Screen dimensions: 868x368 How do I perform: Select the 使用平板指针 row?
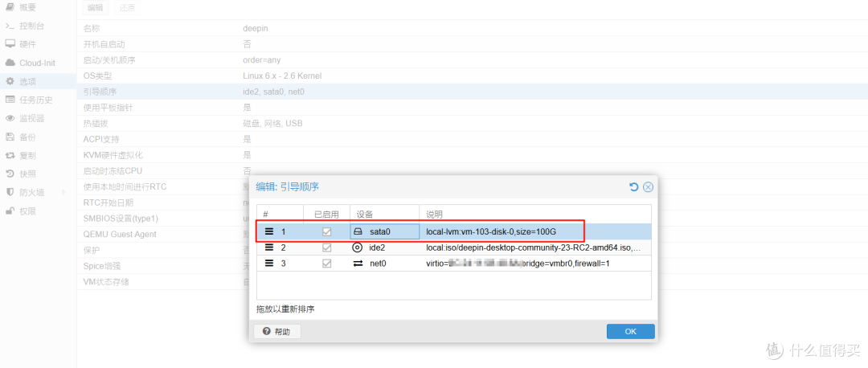click(473, 108)
